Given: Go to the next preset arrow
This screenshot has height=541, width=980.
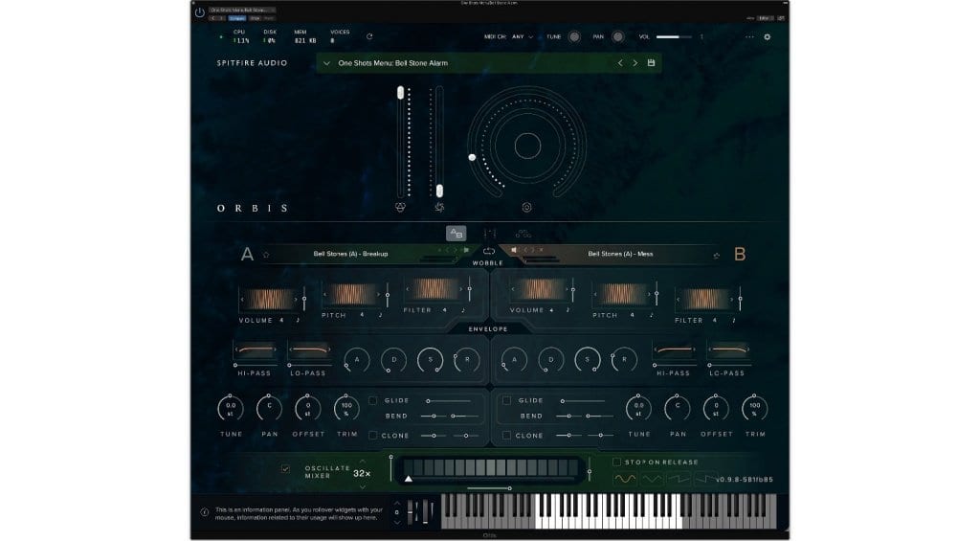Looking at the screenshot, I should tap(635, 63).
